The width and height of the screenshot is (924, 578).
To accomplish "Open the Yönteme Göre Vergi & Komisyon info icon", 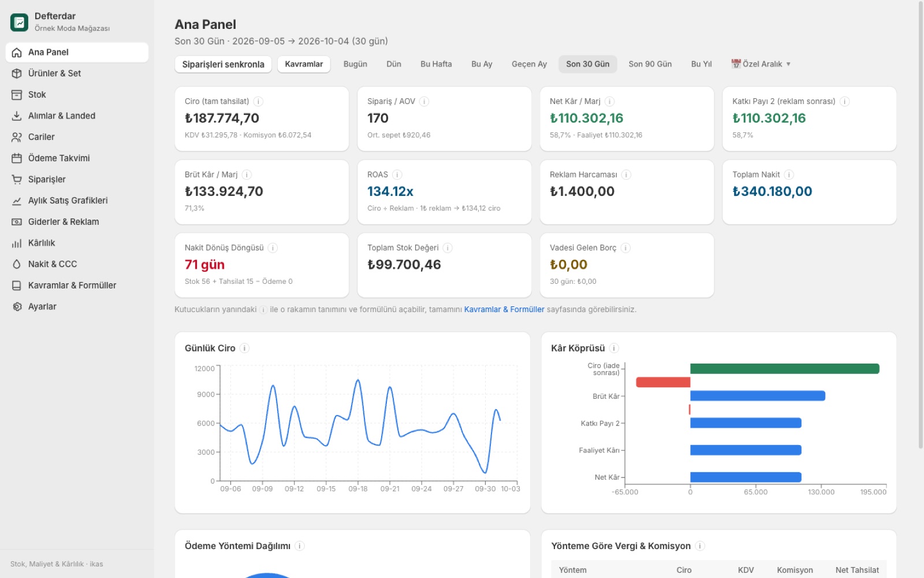I will (700, 546).
